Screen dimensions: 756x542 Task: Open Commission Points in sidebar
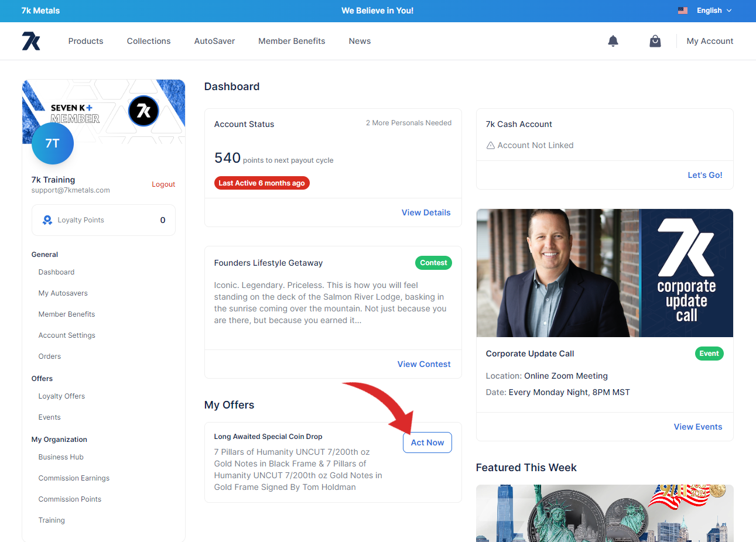point(70,499)
